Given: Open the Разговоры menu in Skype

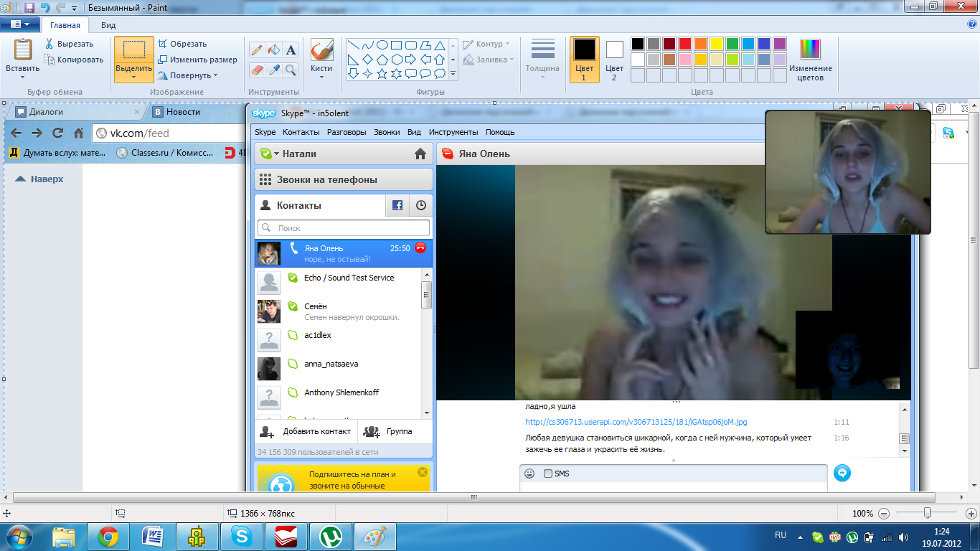Looking at the screenshot, I should 347,132.
